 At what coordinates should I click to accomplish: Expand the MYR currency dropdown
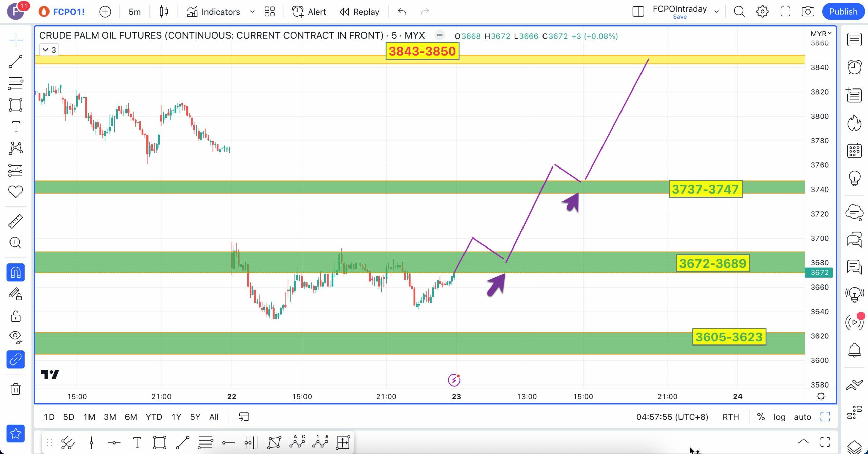pos(821,34)
